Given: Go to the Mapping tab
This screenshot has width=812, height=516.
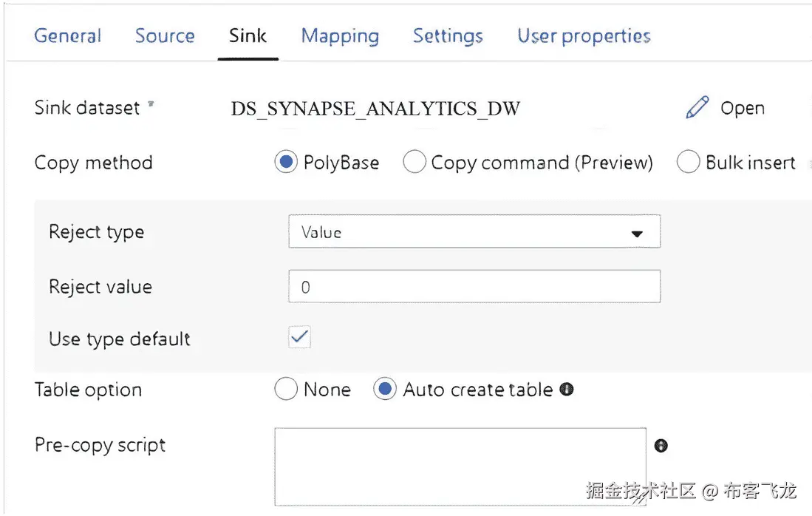Looking at the screenshot, I should coord(340,35).
